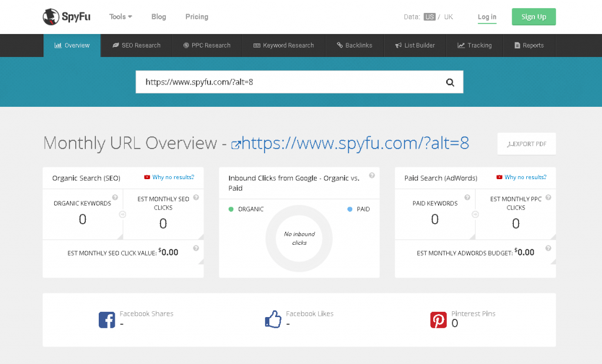Switch data region to UK
This screenshot has width=602, height=364.
coord(449,17)
